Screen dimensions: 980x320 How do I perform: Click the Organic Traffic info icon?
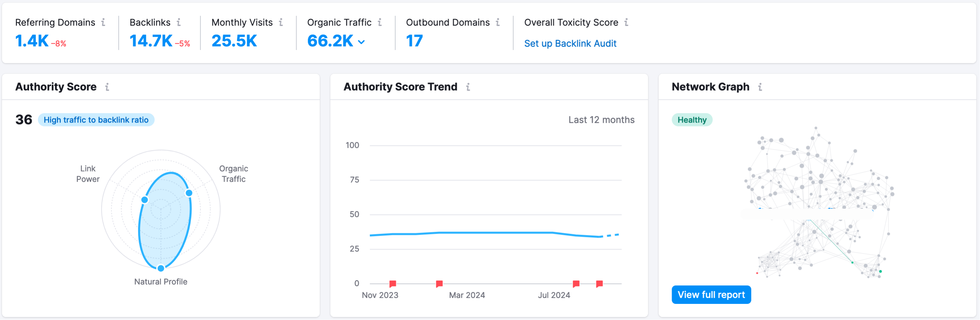pos(380,23)
